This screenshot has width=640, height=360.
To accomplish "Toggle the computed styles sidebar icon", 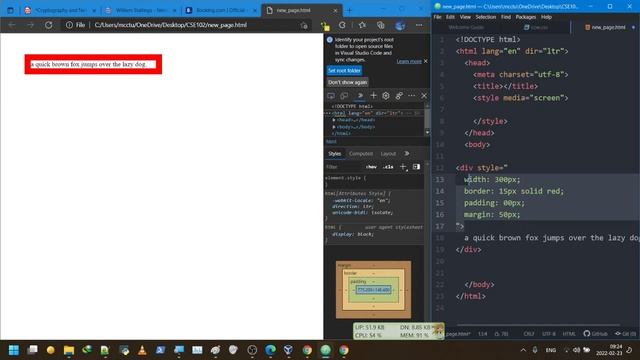I will (x=416, y=167).
